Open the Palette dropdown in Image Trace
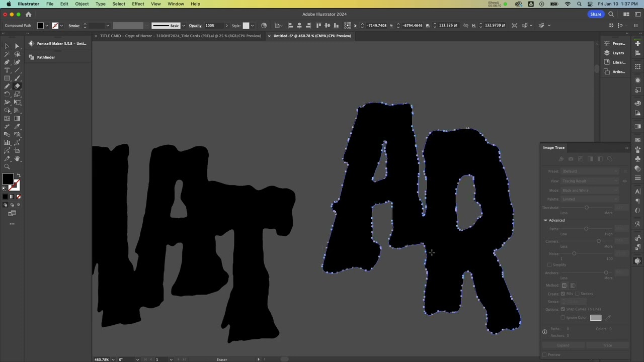This screenshot has height=362, width=644. coord(590,199)
